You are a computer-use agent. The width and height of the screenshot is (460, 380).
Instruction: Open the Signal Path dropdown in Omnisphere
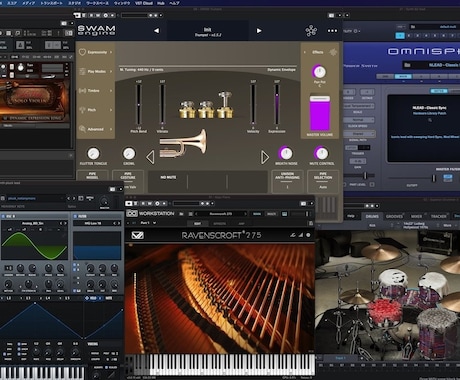[x=359, y=134]
